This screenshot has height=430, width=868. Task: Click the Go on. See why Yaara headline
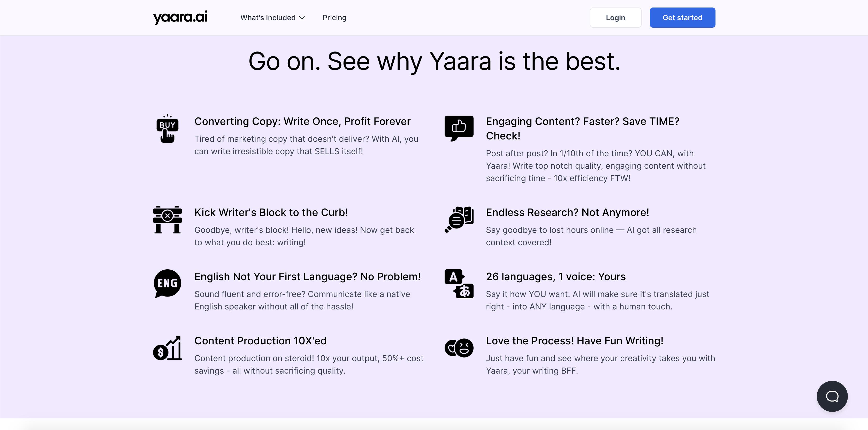point(434,61)
